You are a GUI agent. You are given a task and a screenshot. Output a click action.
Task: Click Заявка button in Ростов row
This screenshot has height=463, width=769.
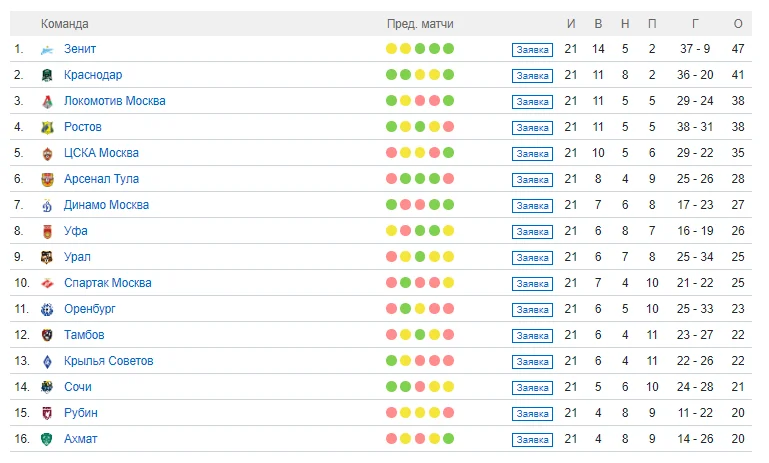pos(533,128)
